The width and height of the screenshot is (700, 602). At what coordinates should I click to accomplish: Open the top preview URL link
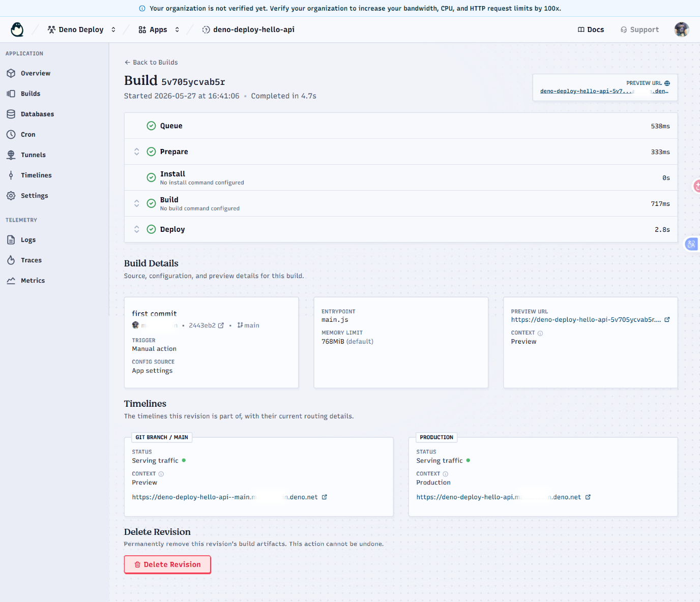point(604,91)
